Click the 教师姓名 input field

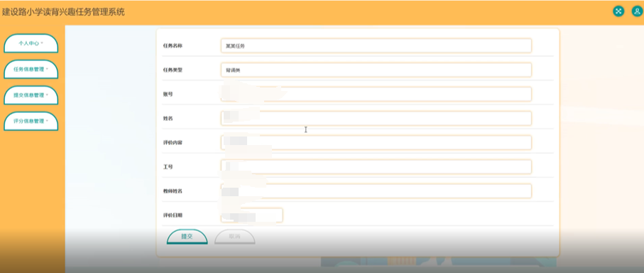point(376,191)
